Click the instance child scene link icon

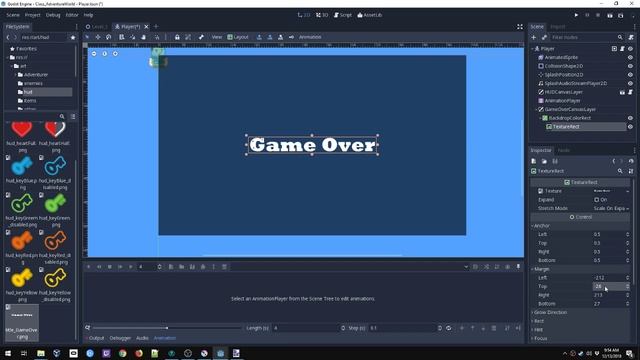click(544, 37)
